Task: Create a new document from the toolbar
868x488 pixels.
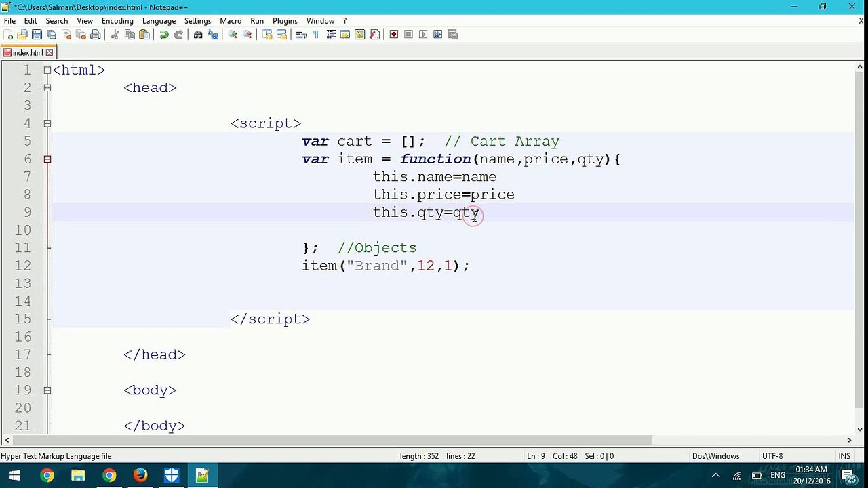Action: [8, 35]
